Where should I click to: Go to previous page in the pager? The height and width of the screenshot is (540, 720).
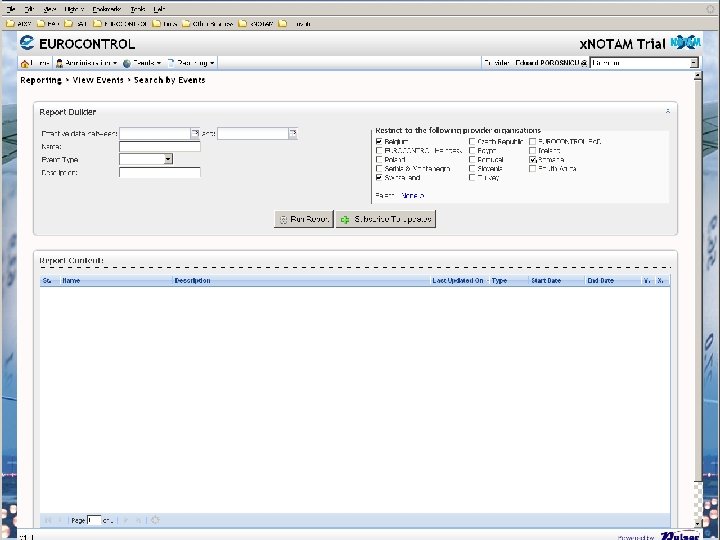click(60, 520)
